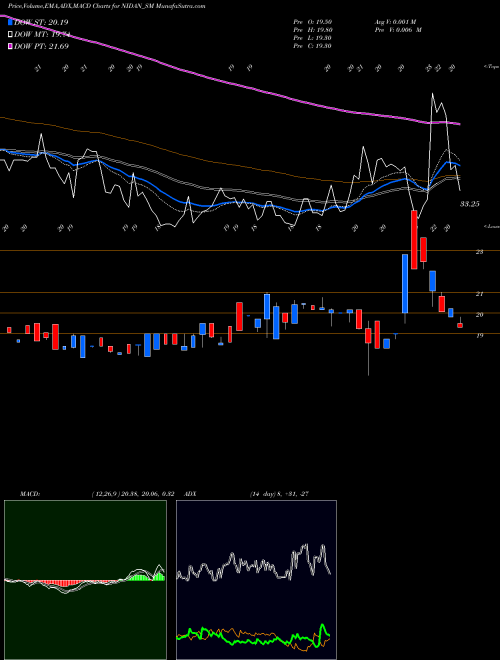
Task: Click the 'Pre O: 19.50' open value
Action: 312,22
